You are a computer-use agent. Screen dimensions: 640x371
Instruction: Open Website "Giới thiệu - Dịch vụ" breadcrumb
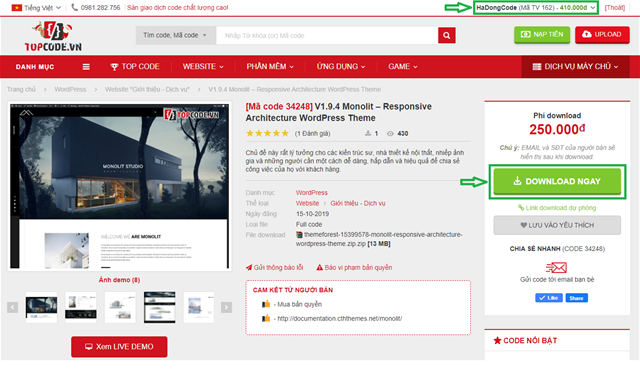[x=147, y=89]
